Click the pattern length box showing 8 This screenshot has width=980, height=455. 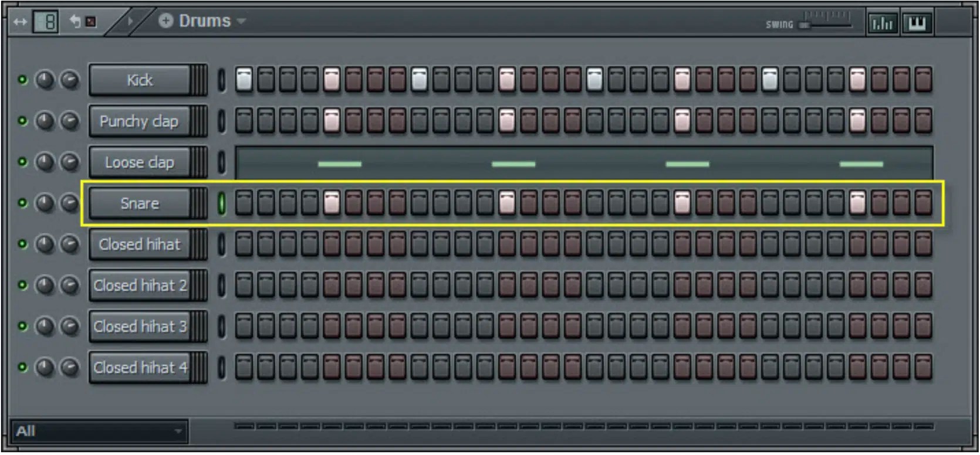(46, 22)
